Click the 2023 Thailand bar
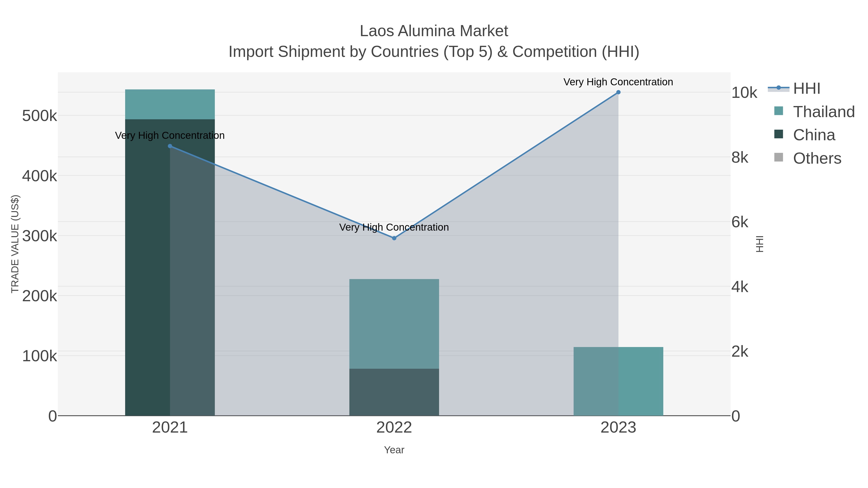This screenshot has width=868, height=488. [618, 381]
